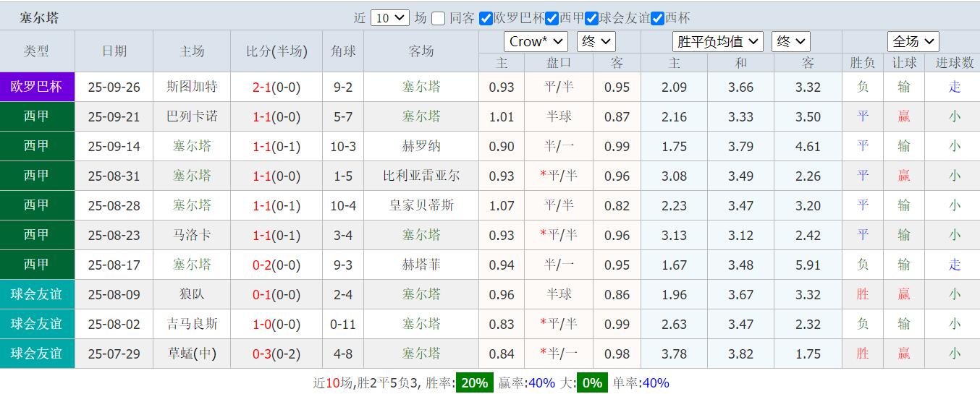The width and height of the screenshot is (980, 394).
Task: Open the recent matches count dropdown showing 10
Action: pos(389,18)
